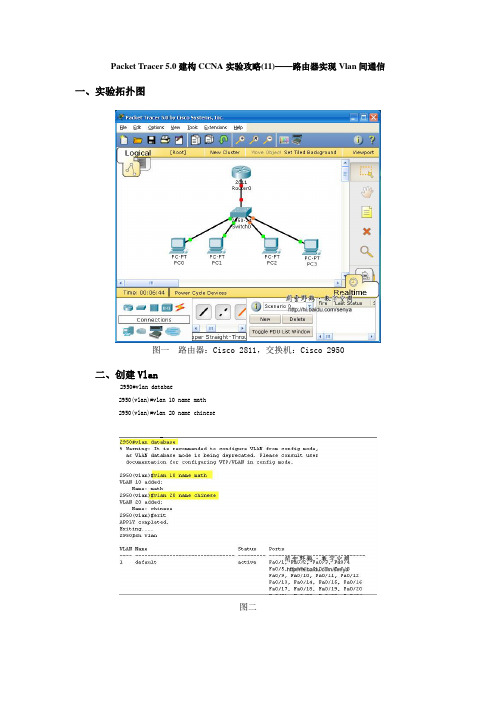496x702 pixels.
Task: Click the [Root] navigation button
Action: (178, 153)
